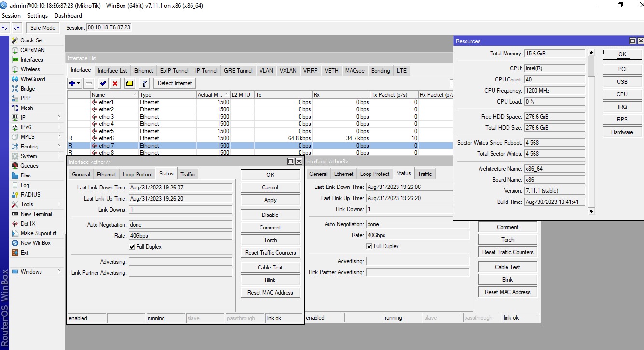Click the RADIUS users icon in sidebar

(15, 195)
